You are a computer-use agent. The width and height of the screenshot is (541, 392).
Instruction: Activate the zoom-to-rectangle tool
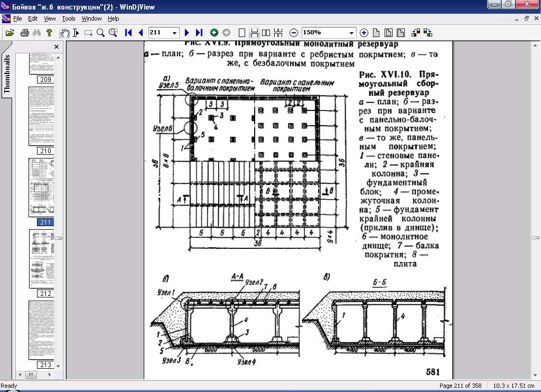coord(113,33)
